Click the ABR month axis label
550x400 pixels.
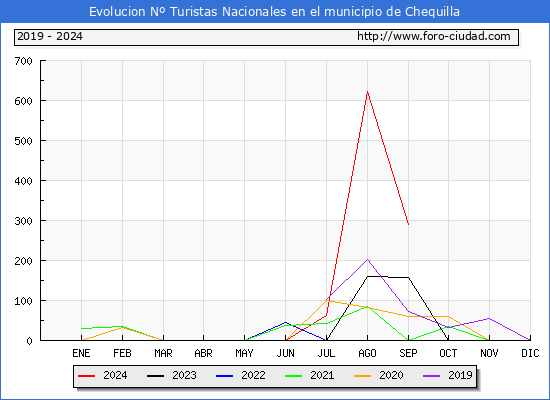(x=203, y=353)
